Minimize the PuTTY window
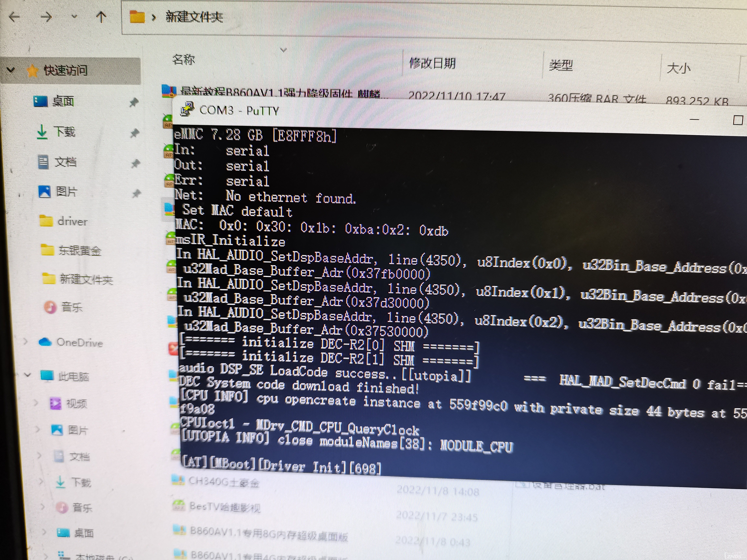This screenshot has height=560, width=747. tap(694, 119)
